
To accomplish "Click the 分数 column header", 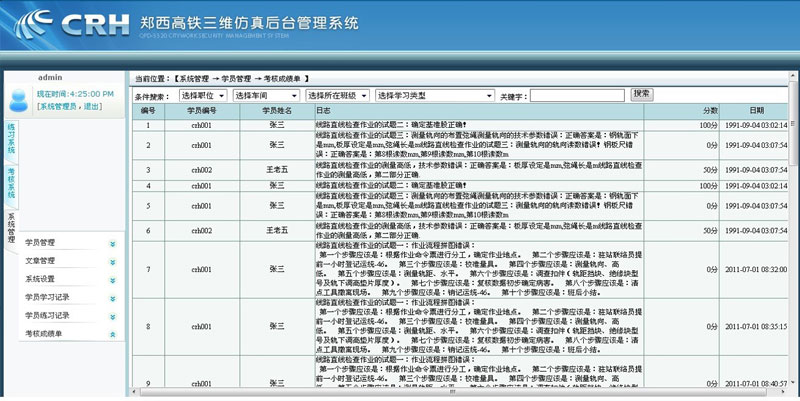I will click(x=682, y=111).
